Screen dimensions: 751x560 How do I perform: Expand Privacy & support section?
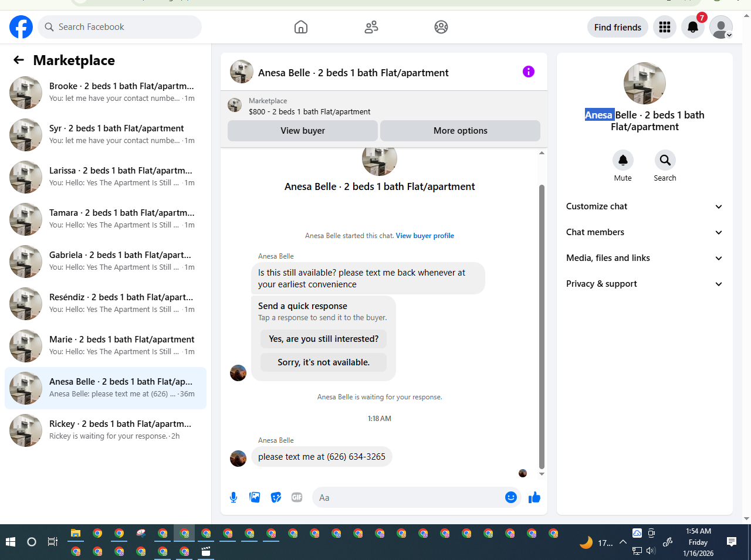click(645, 284)
